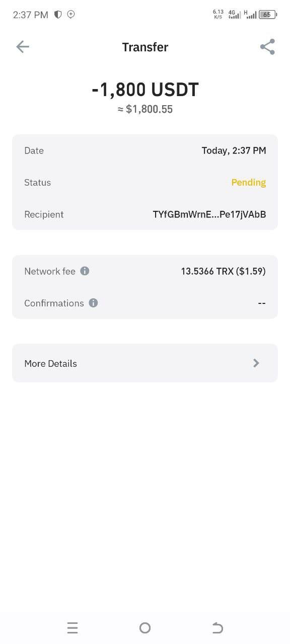Tap the Today, 2:37 PM date value

pyautogui.click(x=234, y=150)
